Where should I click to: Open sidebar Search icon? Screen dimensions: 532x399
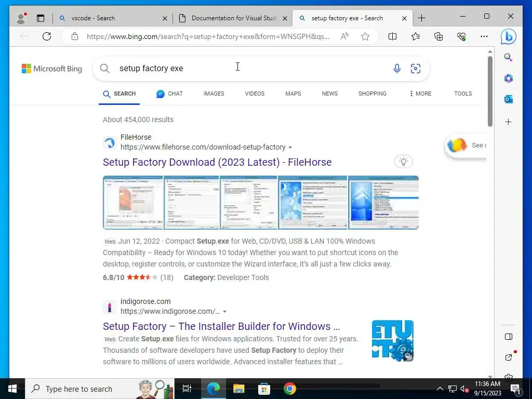coord(508,57)
